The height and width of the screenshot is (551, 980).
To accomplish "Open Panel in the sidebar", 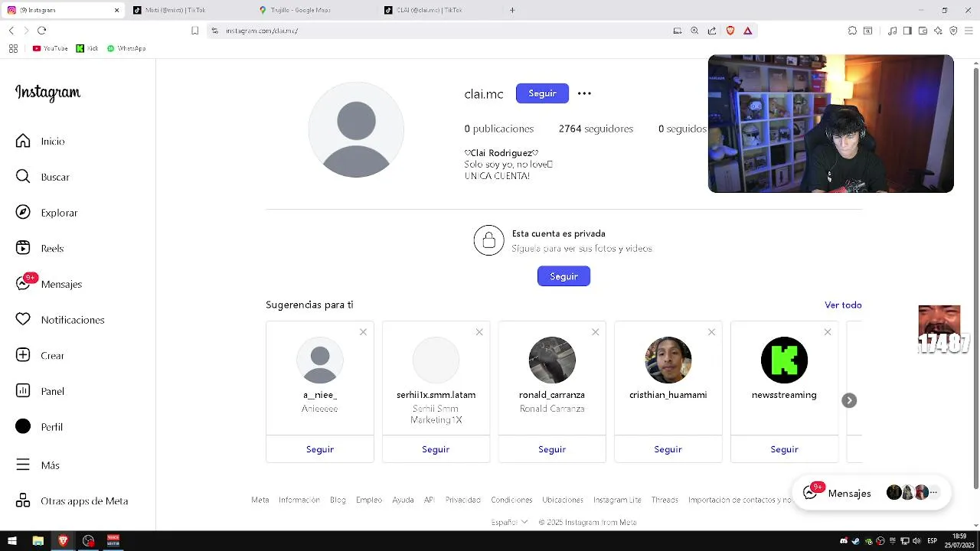I will coord(41,391).
